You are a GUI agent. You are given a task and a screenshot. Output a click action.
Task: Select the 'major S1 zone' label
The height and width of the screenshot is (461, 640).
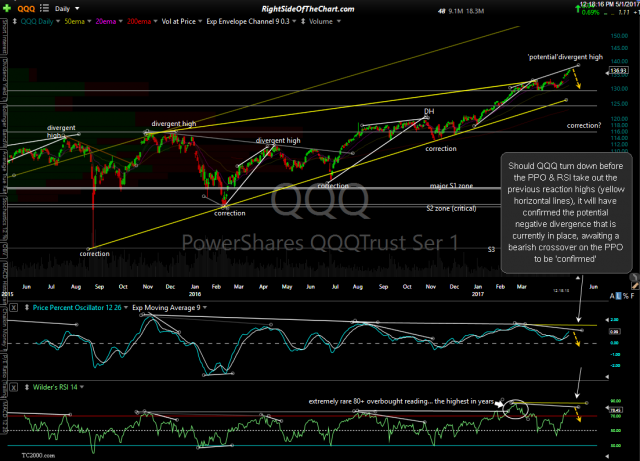(451, 186)
